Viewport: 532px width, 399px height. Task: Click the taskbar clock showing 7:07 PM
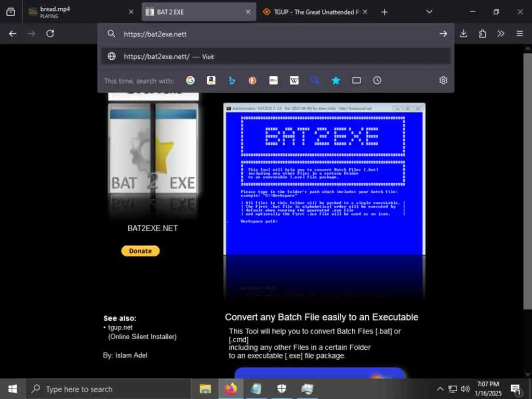click(x=488, y=389)
